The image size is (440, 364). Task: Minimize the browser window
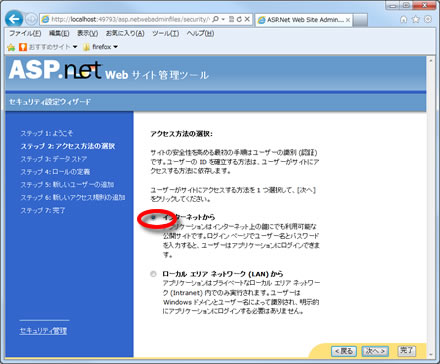tap(393, 5)
